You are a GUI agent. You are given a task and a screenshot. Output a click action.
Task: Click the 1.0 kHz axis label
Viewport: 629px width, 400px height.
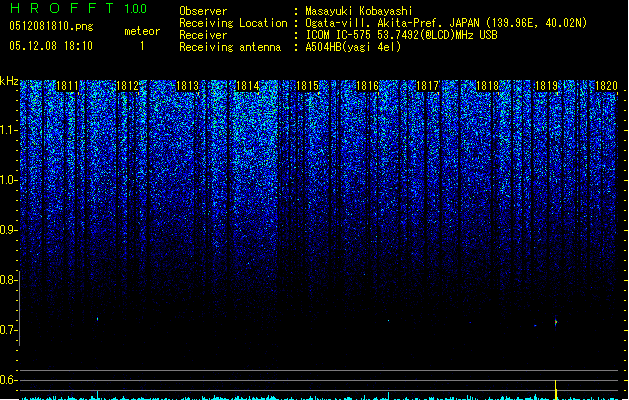click(8, 180)
